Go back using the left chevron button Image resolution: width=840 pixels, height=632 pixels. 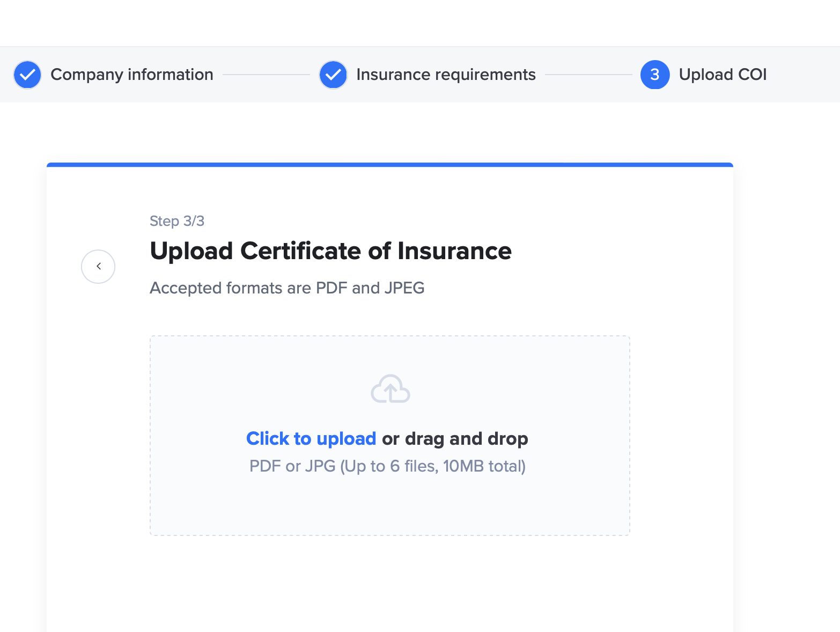coord(98,267)
